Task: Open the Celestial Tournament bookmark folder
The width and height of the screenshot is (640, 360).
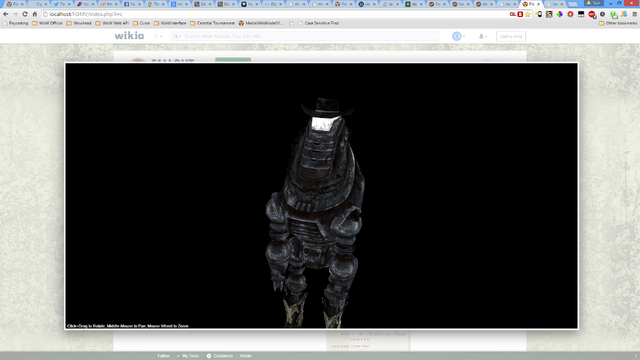Action: pos(213,23)
